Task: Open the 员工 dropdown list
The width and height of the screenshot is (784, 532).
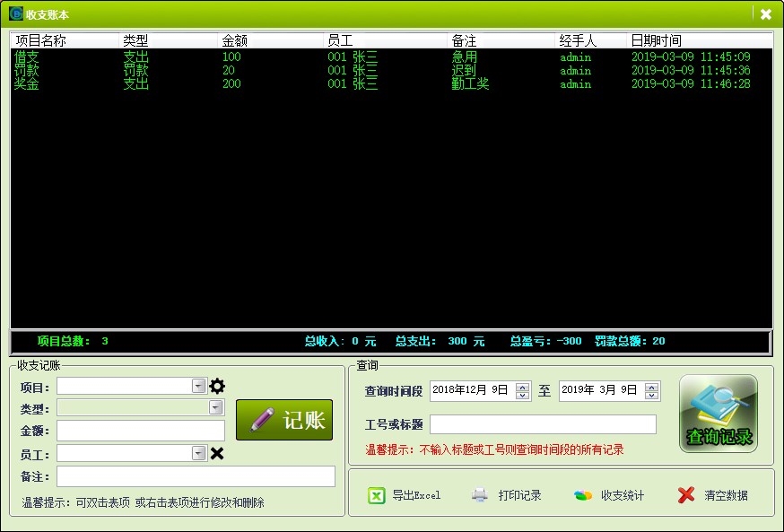Action: coord(199,454)
